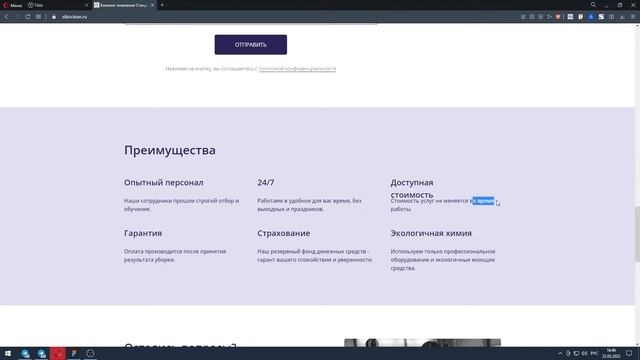Open the ad blocker shield icon
Viewport: 640px width, 360px height.
(540, 17)
